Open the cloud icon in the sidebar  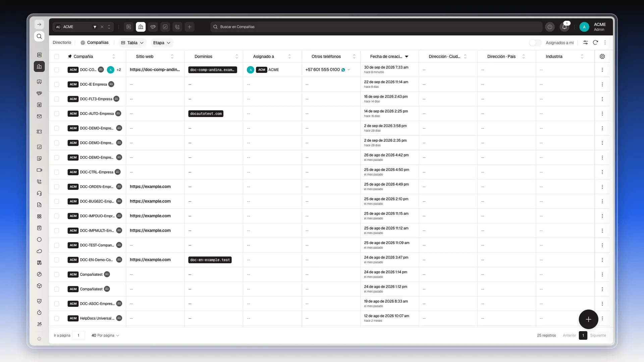[39, 251]
